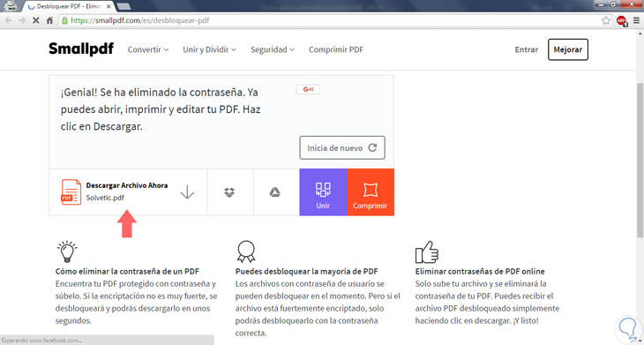Click the download arrow icon
Screen dimensions: 644x345
(x=187, y=191)
